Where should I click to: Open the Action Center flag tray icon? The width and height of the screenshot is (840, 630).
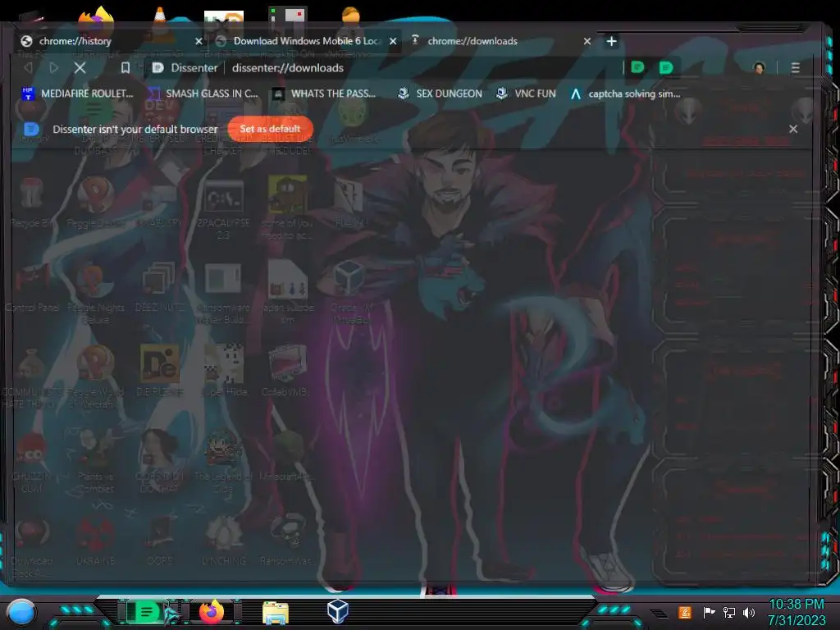709,612
